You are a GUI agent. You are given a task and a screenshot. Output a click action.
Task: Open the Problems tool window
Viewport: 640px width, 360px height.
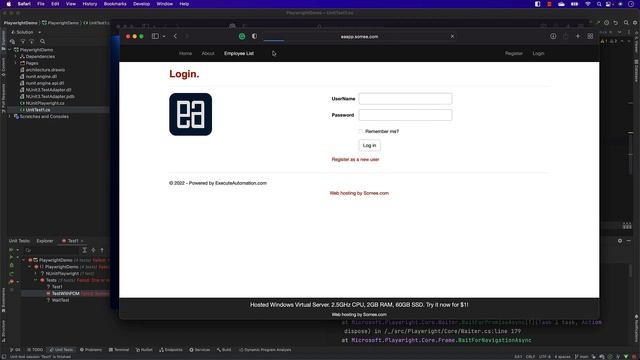[91, 350]
